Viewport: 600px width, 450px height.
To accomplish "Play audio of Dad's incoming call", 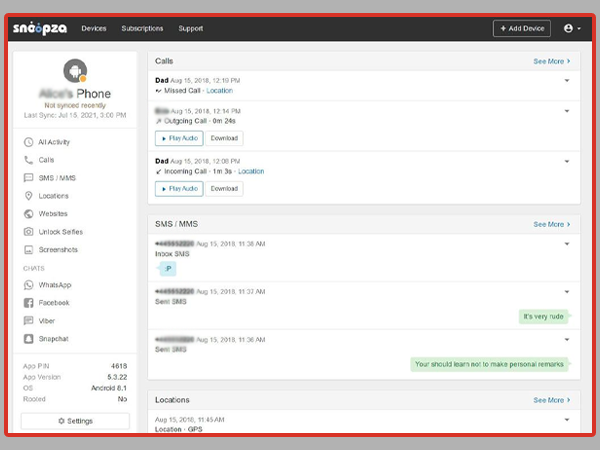I will tap(179, 189).
